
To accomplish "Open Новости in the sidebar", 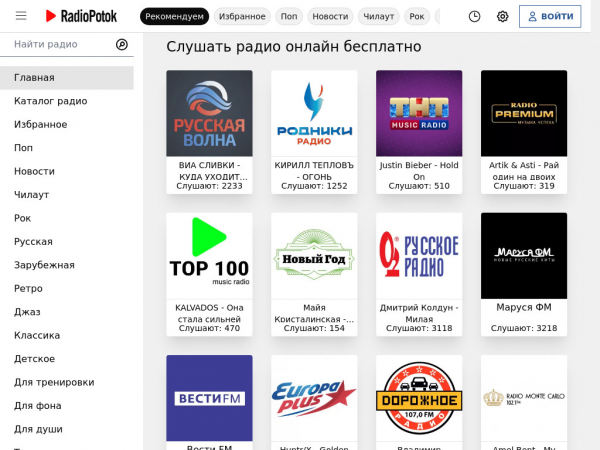I will [x=67, y=171].
